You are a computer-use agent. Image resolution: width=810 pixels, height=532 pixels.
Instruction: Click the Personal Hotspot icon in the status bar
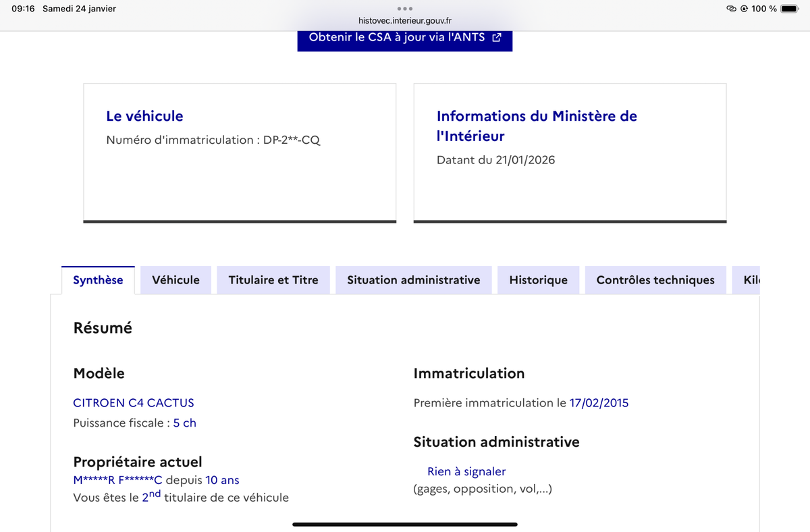(730, 9)
